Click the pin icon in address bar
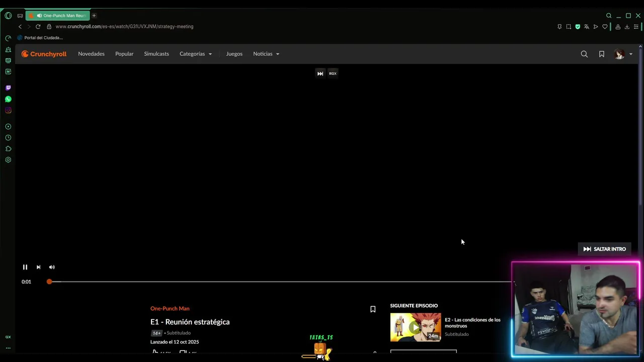This screenshot has width=644, height=362. click(x=559, y=27)
